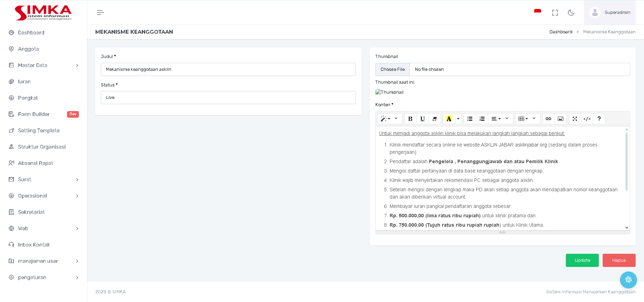The width and height of the screenshot is (644, 302).
Task: Click the green Update button
Action: coord(582,260)
